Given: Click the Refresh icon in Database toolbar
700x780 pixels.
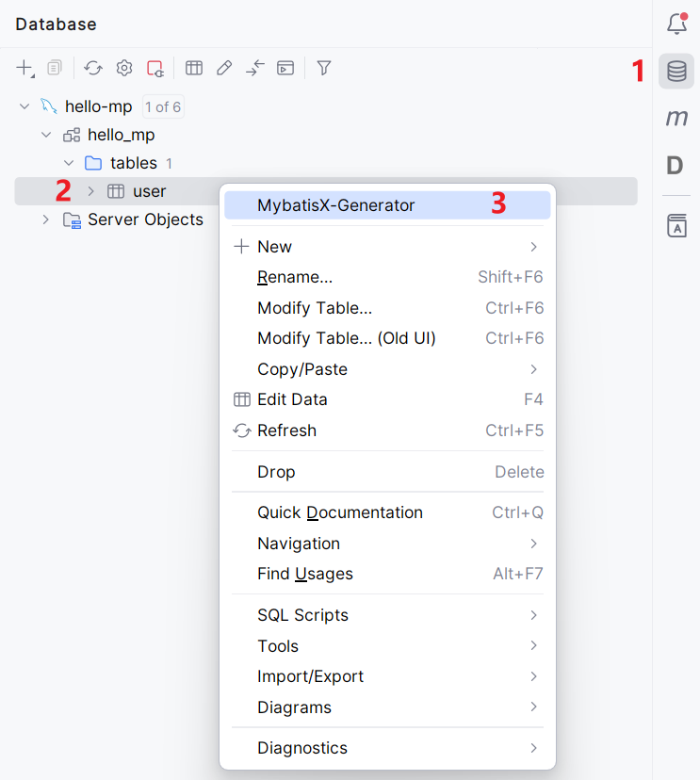Looking at the screenshot, I should [x=93, y=68].
